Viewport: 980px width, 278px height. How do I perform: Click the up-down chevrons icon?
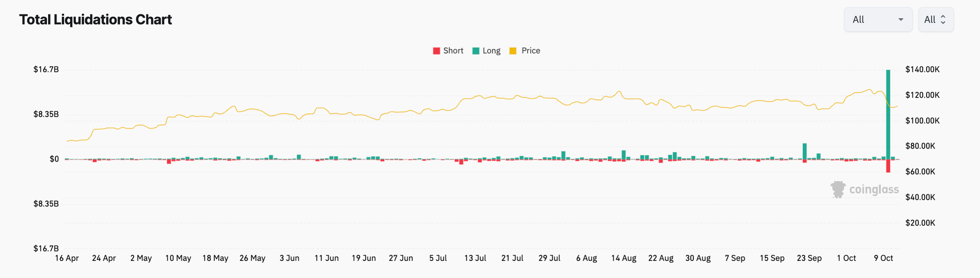943,20
